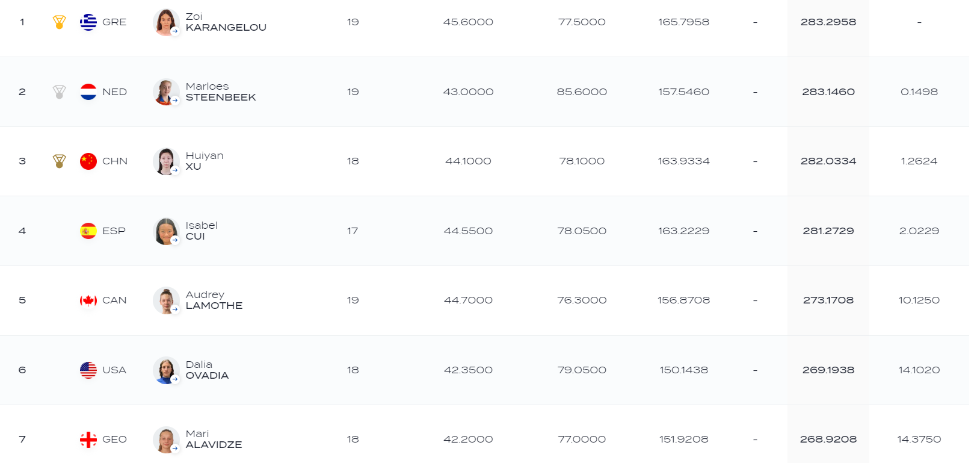The image size is (980, 463).
Task: Click the USA flag icon
Action: click(x=88, y=370)
